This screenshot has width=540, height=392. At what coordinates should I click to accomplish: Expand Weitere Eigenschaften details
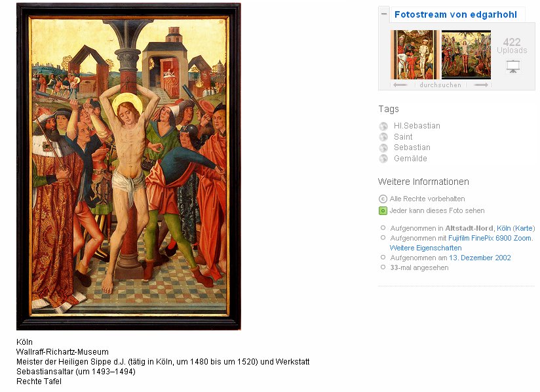(426, 248)
